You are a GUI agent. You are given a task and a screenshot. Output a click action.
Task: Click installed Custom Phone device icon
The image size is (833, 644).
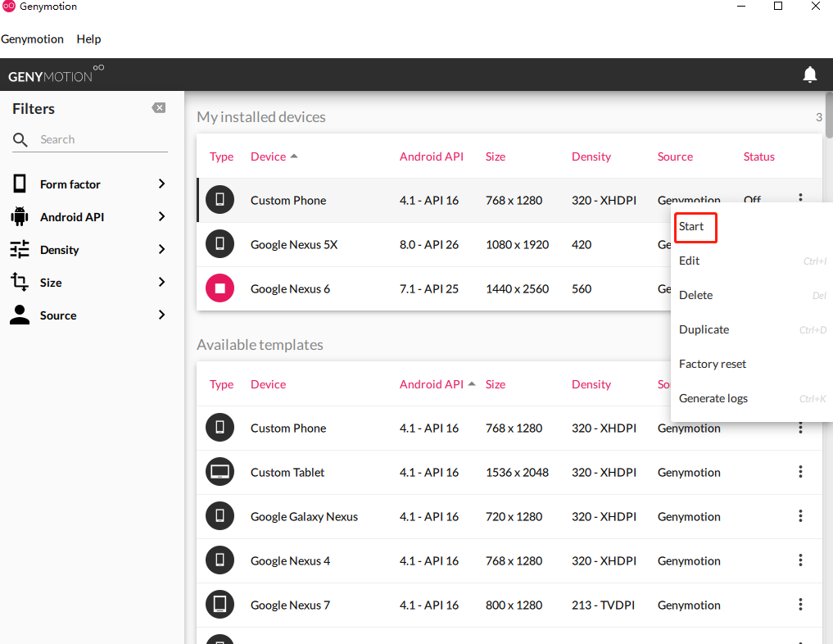point(220,200)
